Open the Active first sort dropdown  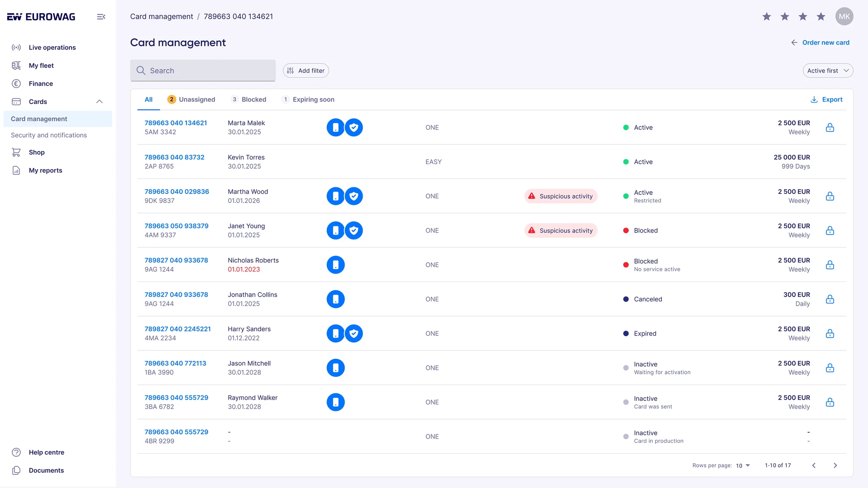[x=828, y=70]
